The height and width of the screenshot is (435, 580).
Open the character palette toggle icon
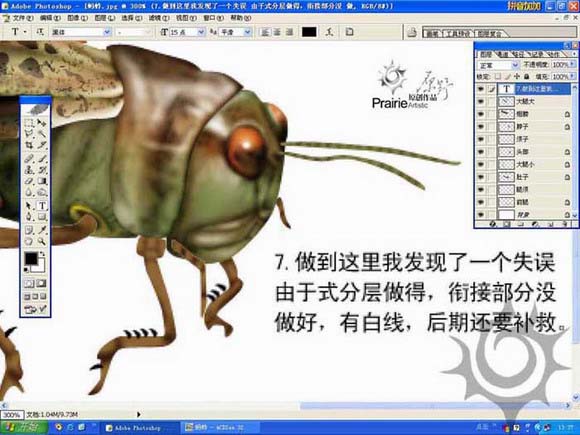click(350, 32)
